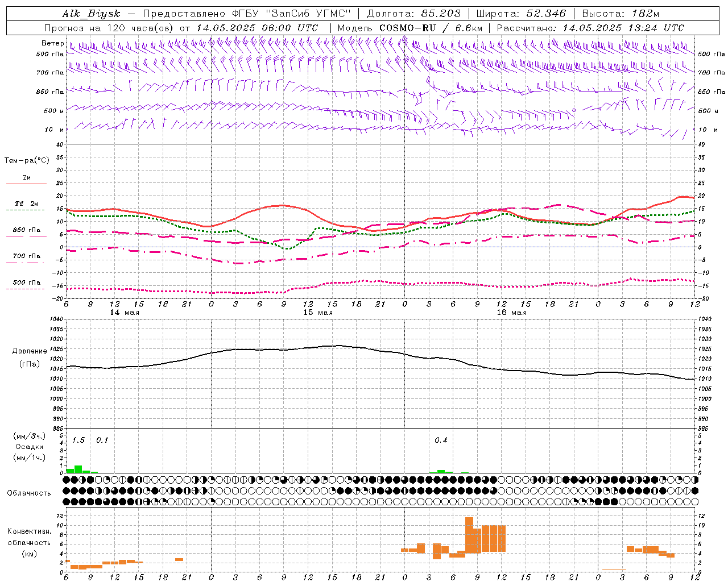Viewport: 728px width, 582px height.
Task: Click the Высота: 182м value
Action: coord(621,14)
